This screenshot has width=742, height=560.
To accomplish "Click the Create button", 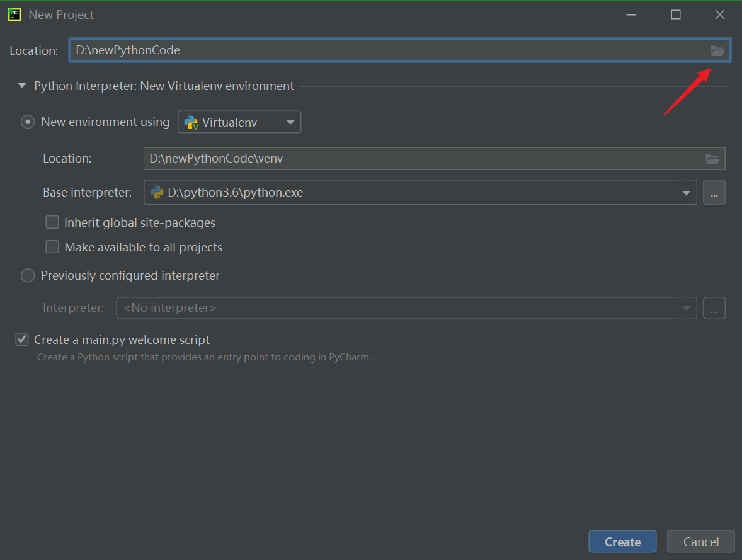I will 622,542.
